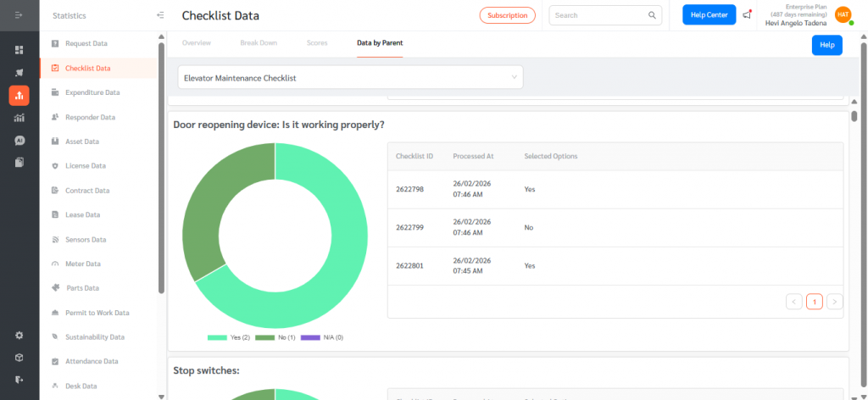Click the announcements megaphone icon
The height and width of the screenshot is (400, 868).
click(747, 15)
